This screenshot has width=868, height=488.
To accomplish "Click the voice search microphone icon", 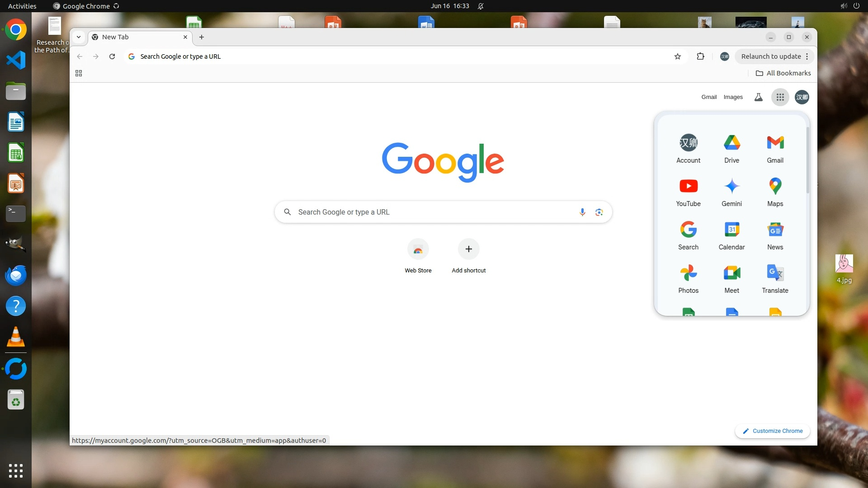I will point(582,212).
